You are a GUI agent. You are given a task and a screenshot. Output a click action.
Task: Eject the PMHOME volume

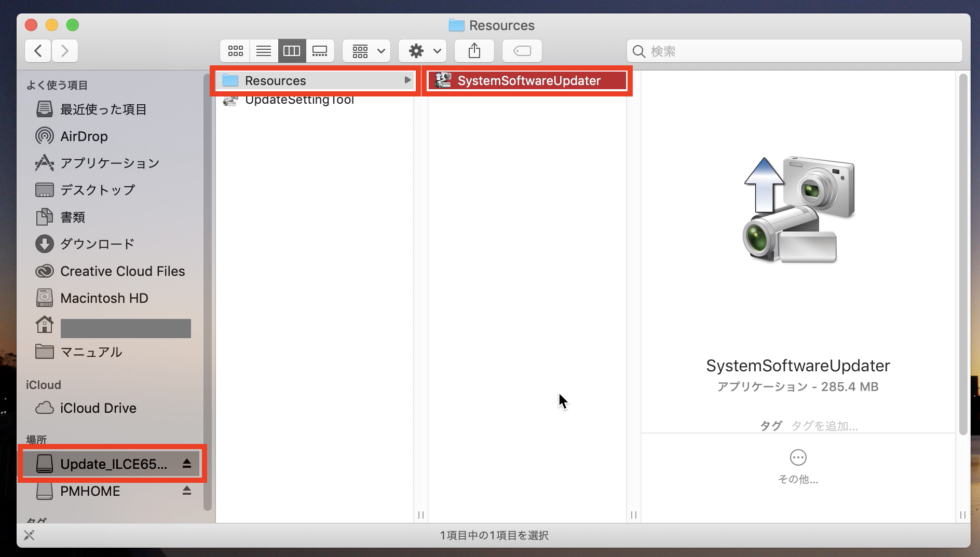(x=187, y=491)
